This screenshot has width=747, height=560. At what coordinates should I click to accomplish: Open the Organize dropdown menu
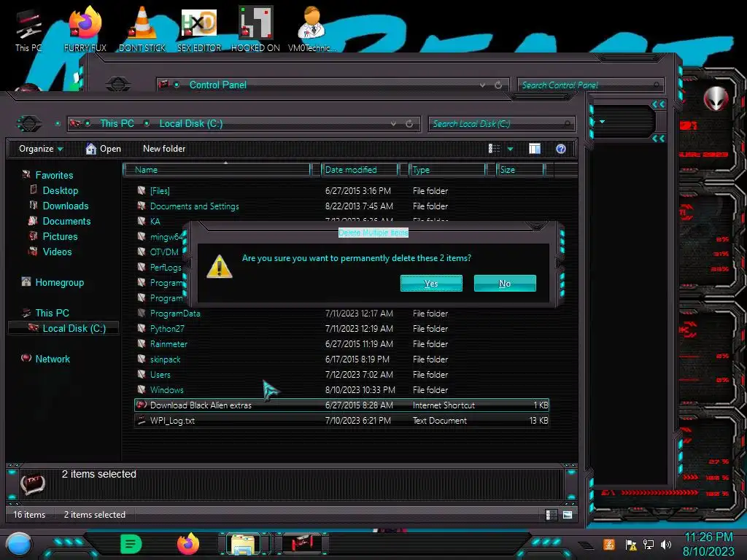[41, 149]
